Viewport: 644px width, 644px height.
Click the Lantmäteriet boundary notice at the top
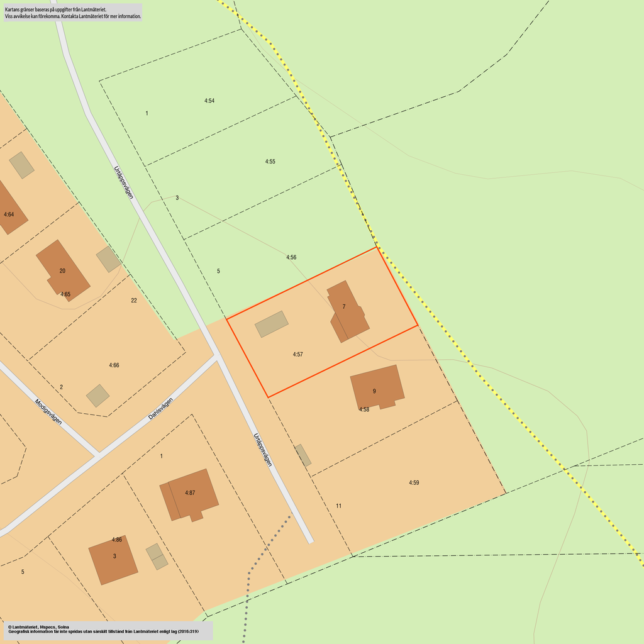[72, 13]
